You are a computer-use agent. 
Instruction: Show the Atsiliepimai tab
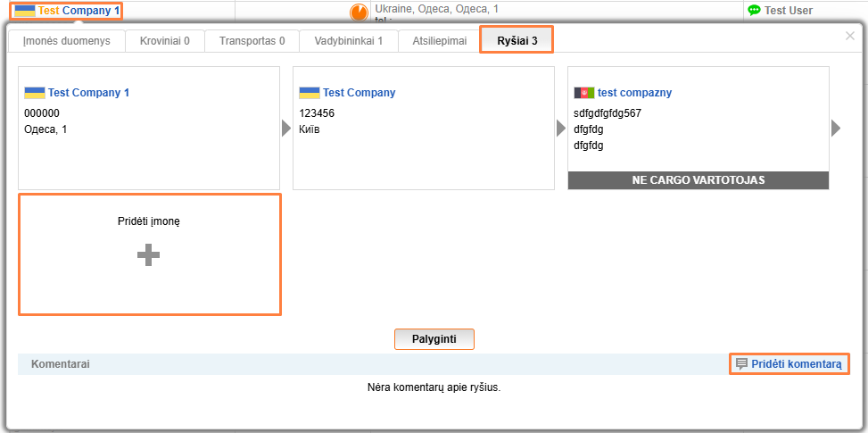(x=439, y=41)
